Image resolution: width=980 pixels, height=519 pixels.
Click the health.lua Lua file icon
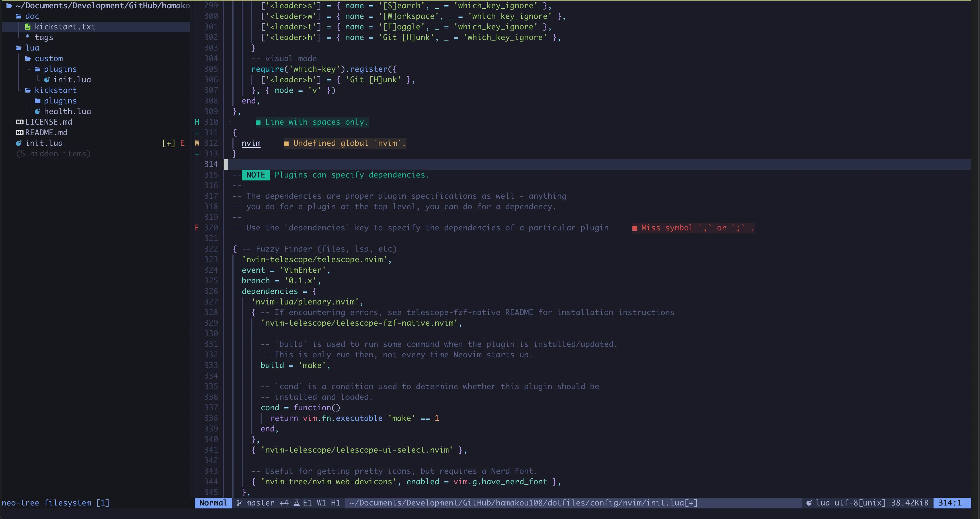tap(37, 111)
